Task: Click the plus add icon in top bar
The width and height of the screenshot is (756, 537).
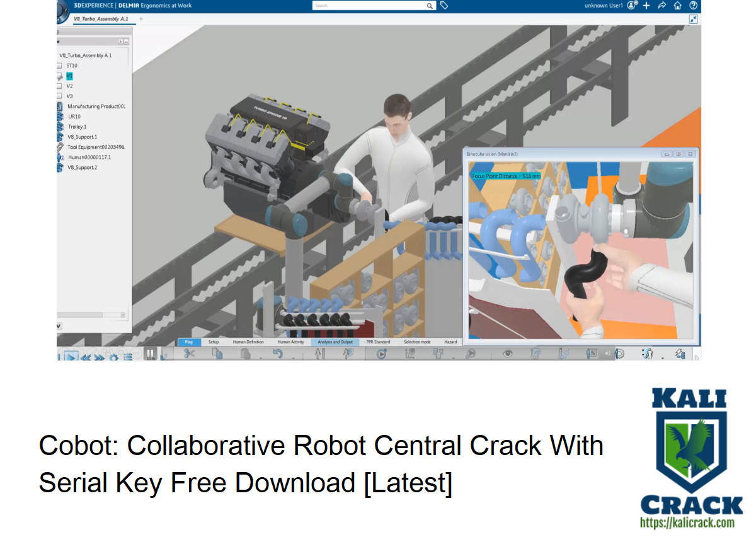Action: pos(646,5)
